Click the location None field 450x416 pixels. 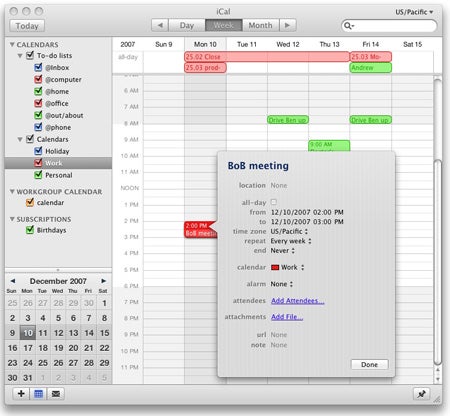click(279, 185)
